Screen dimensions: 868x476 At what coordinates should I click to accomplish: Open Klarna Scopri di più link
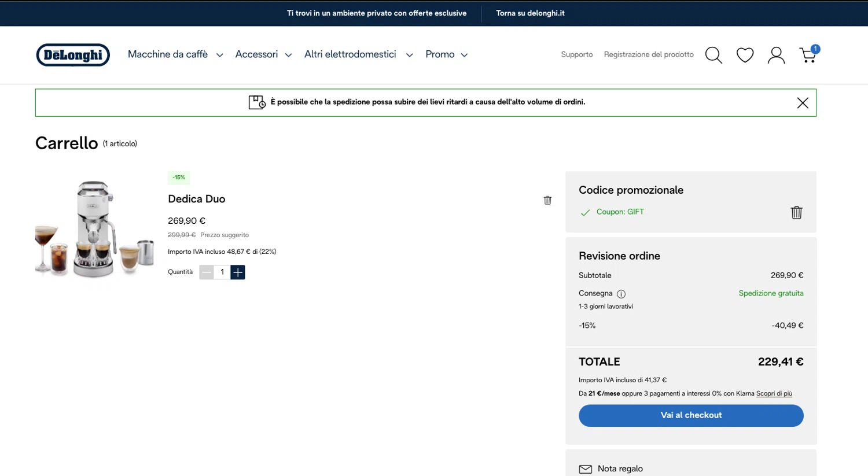[x=774, y=393]
